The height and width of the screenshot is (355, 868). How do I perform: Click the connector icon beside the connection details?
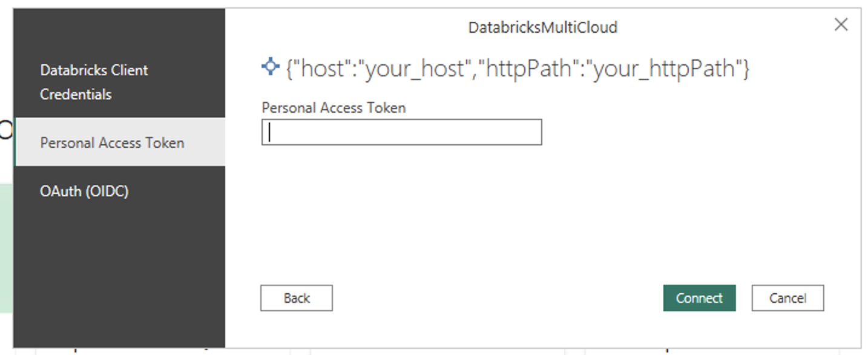pos(270,68)
